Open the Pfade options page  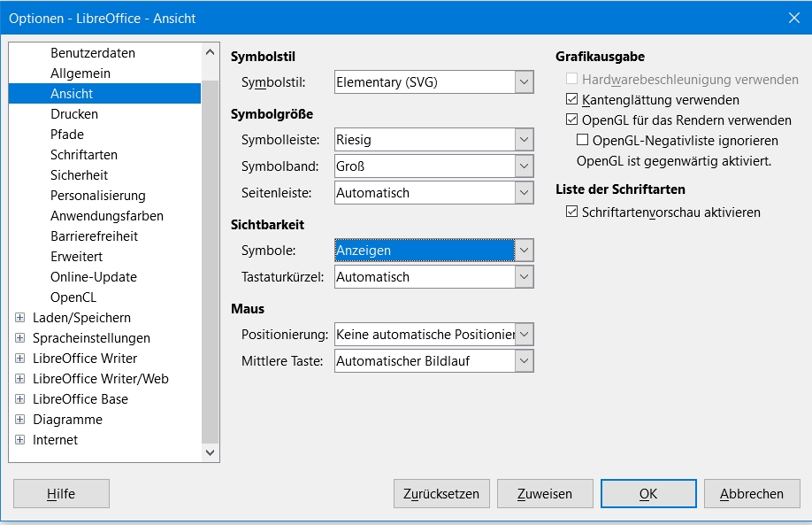coord(67,135)
